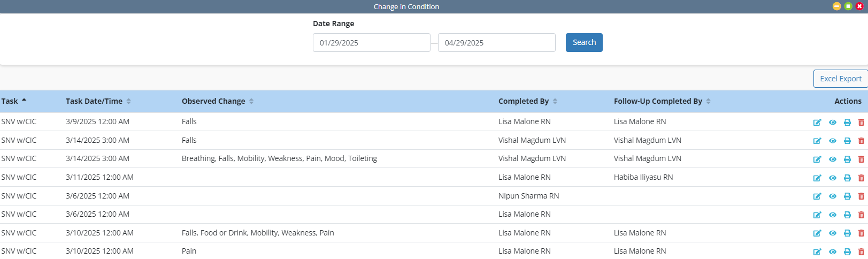
Task: Edit the Nipun Sharma RN record
Action: coord(817,196)
